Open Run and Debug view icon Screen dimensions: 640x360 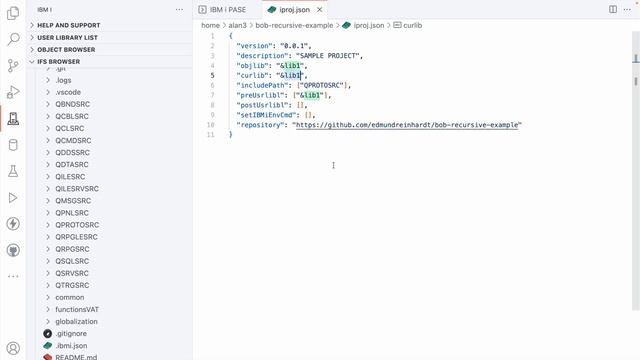[13, 92]
